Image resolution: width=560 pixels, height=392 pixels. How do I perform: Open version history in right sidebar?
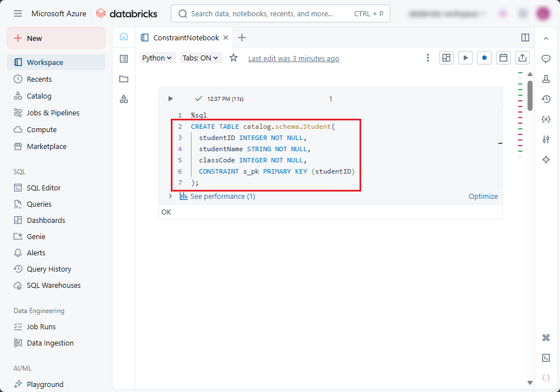coord(546,99)
